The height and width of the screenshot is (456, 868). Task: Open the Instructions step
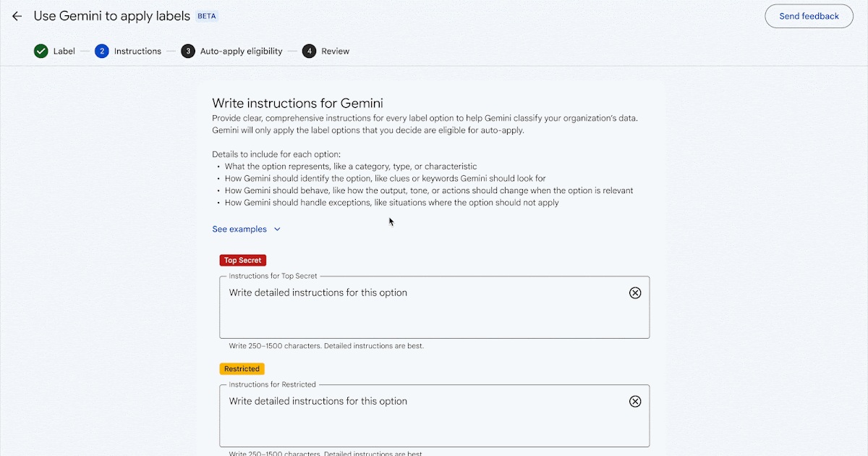tap(137, 51)
